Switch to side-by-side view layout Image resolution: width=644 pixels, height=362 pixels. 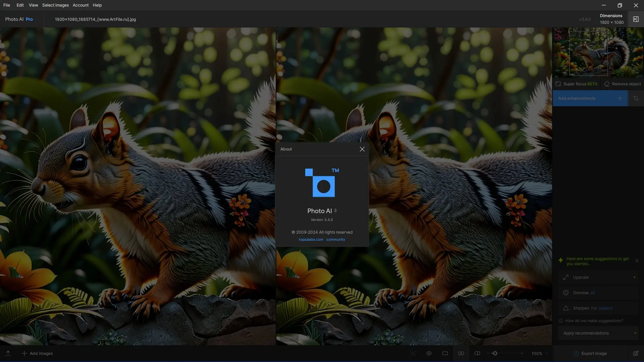461,353
